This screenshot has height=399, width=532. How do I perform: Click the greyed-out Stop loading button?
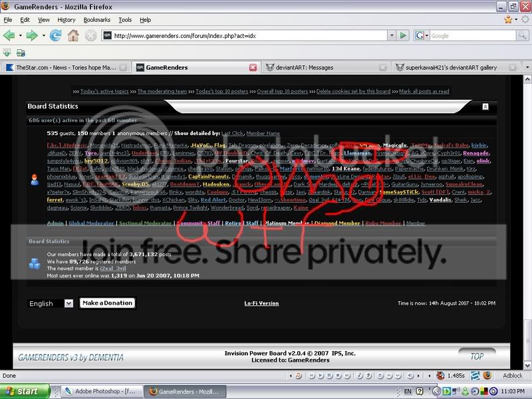(x=90, y=35)
